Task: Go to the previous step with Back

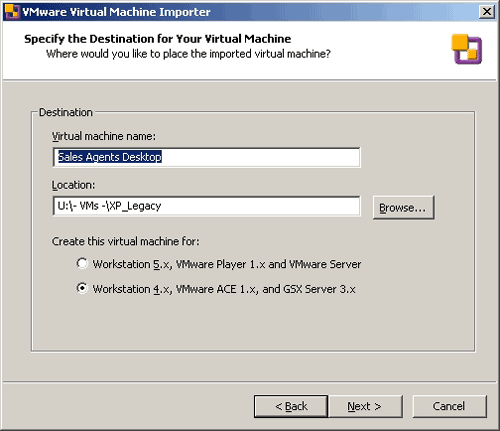Action: coord(291,406)
